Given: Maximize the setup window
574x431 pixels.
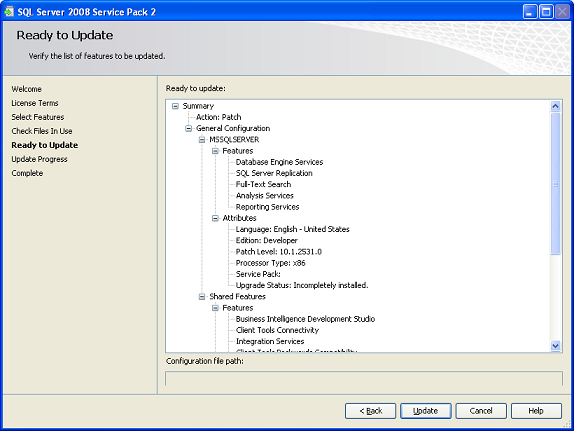Looking at the screenshot, I should tap(546, 12).
